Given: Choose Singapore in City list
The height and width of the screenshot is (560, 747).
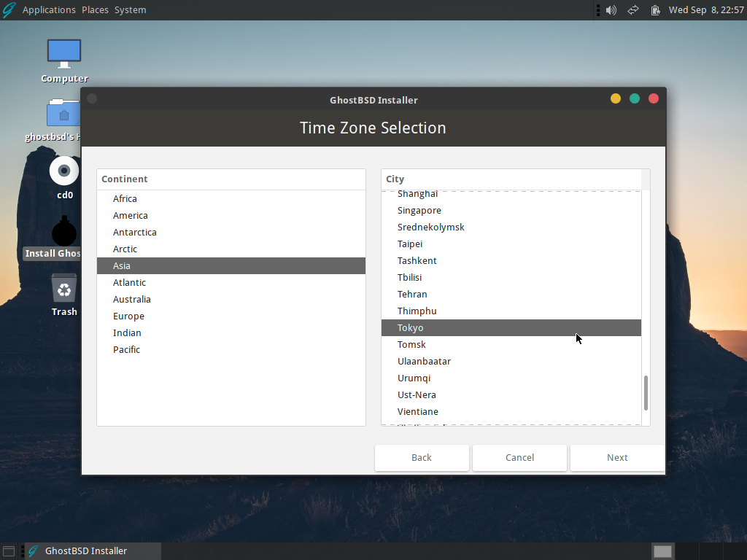Looking at the screenshot, I should pos(511,211).
